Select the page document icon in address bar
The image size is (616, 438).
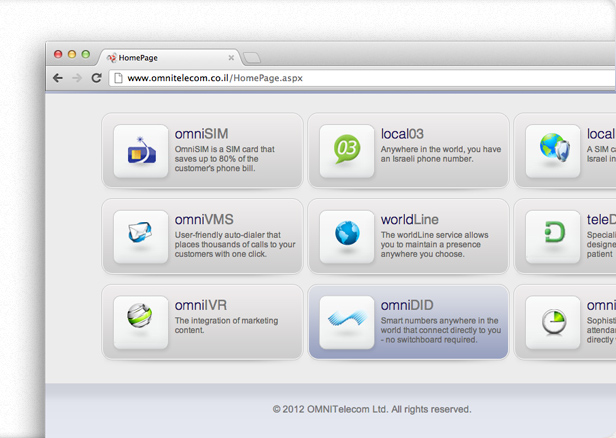[x=118, y=78]
